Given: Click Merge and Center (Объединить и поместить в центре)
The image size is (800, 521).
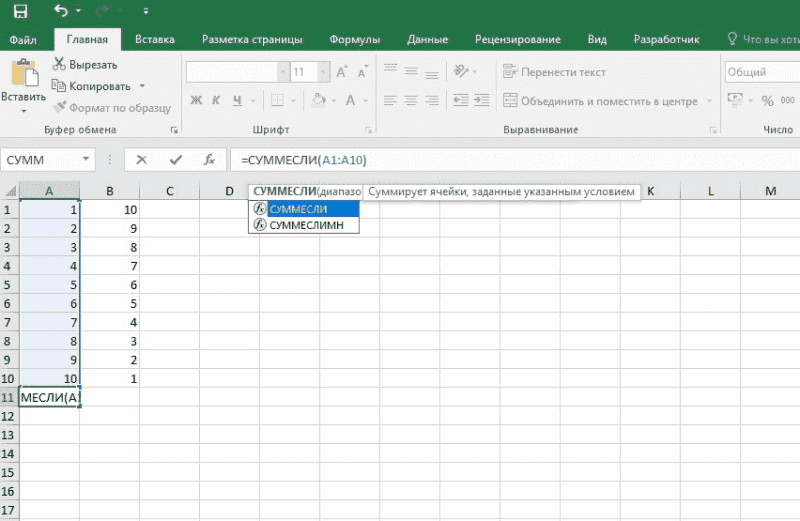Looking at the screenshot, I should pyautogui.click(x=600, y=101).
